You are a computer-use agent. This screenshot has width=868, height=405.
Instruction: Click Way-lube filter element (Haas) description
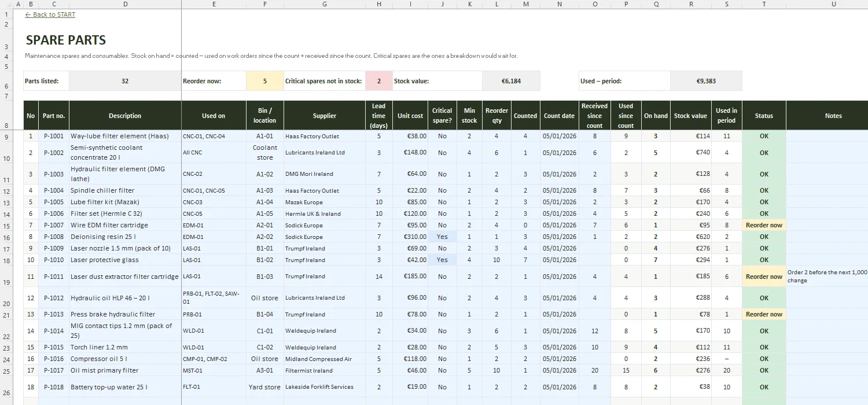click(125, 136)
